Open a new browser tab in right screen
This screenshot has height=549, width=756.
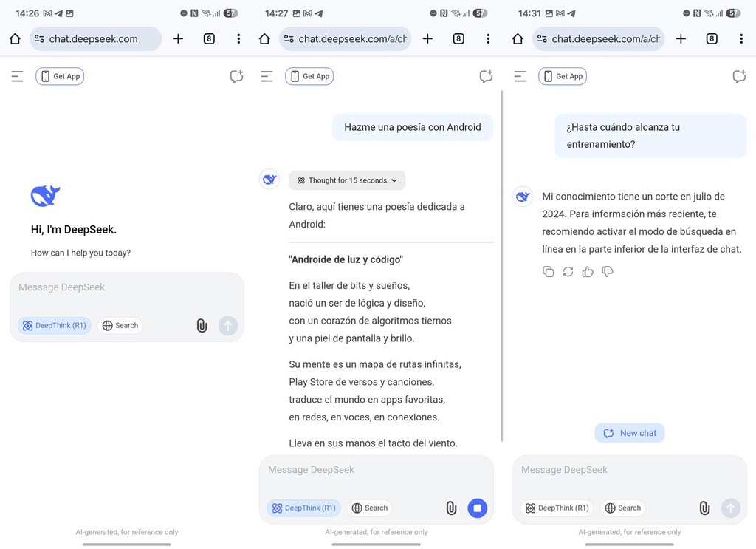(x=681, y=38)
